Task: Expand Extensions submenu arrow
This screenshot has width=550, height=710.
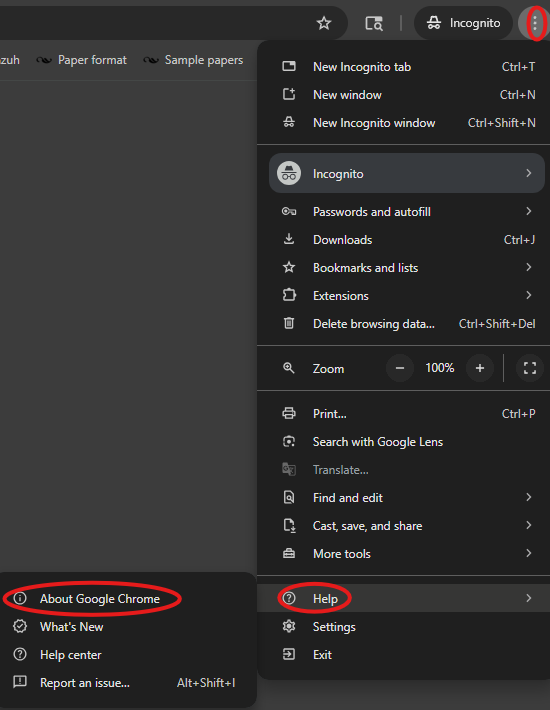Action: (x=529, y=295)
